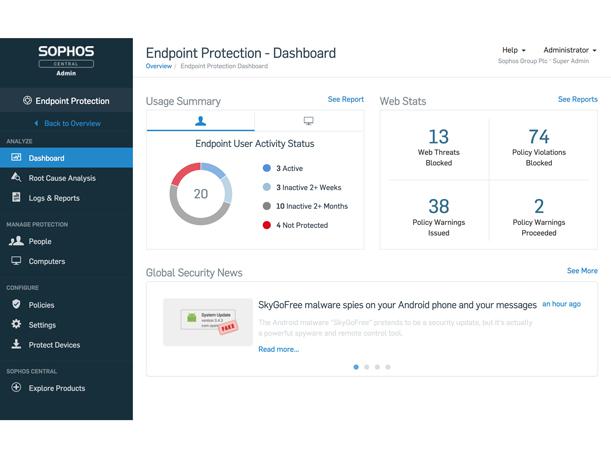
Task: Select the third news carousel dot
Action: click(377, 367)
